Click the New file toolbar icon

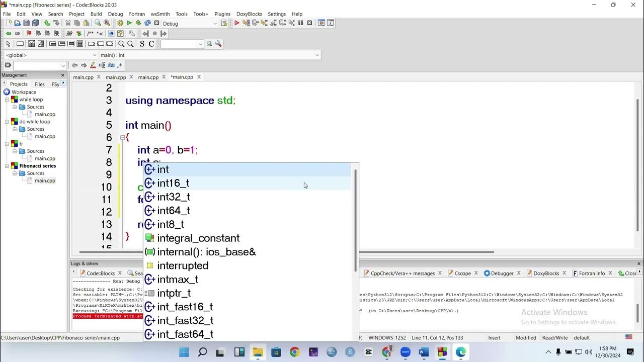(x=9, y=23)
